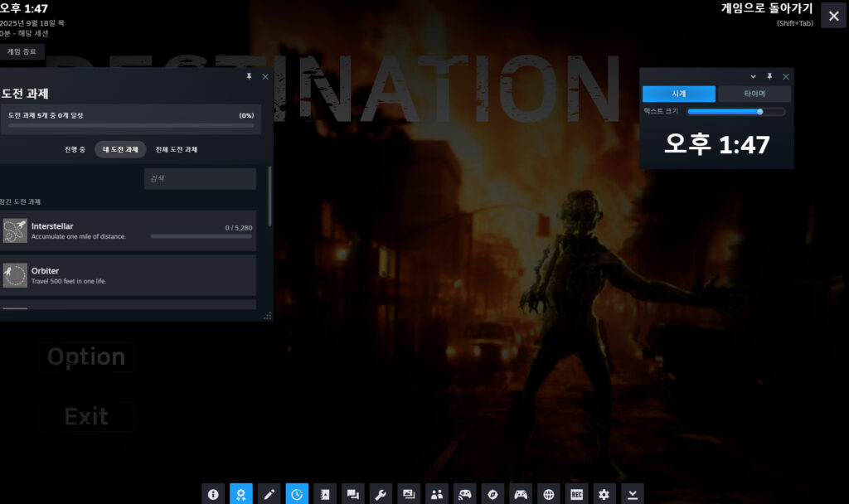Toggle the clock panel toolbar icon
849x504 pixels.
click(297, 494)
